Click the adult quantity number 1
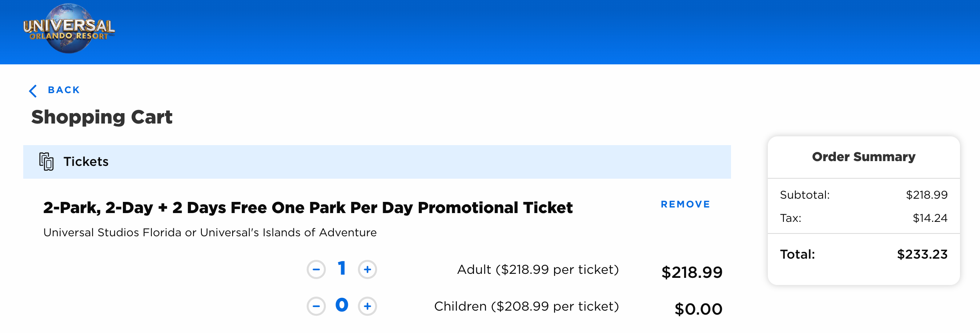The width and height of the screenshot is (980, 333). 341,268
